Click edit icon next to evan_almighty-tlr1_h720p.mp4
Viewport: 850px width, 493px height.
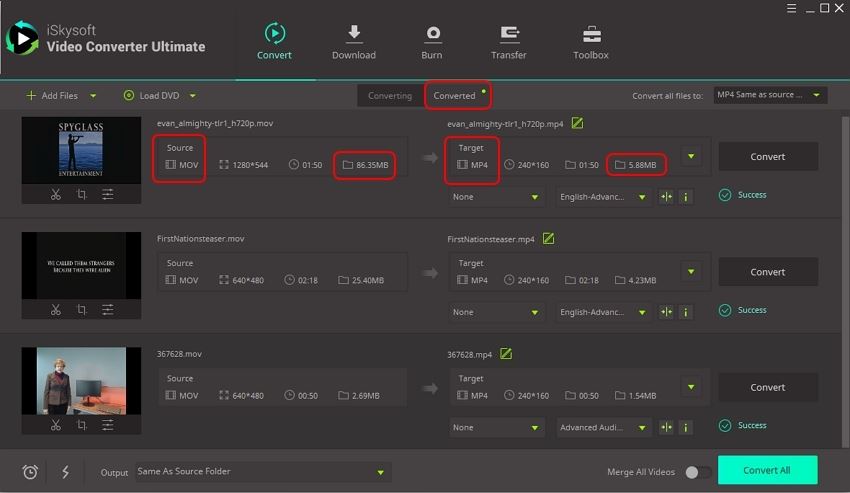tap(577, 124)
